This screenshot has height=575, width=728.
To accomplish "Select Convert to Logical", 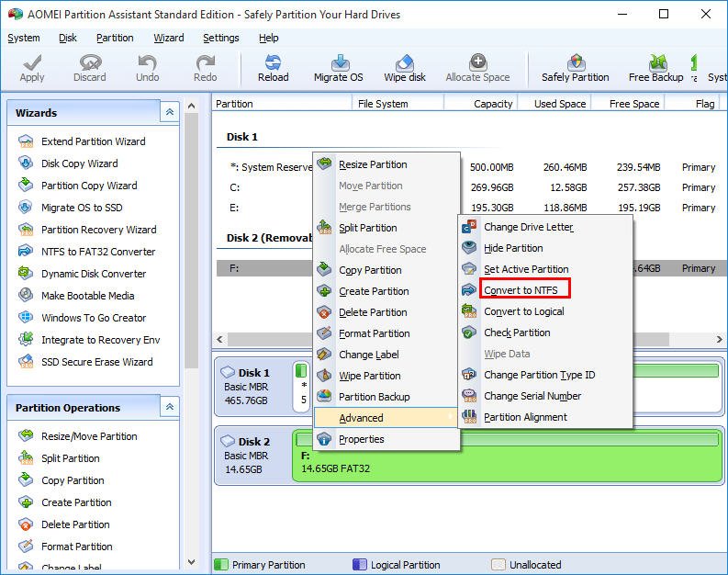I will [545, 311].
